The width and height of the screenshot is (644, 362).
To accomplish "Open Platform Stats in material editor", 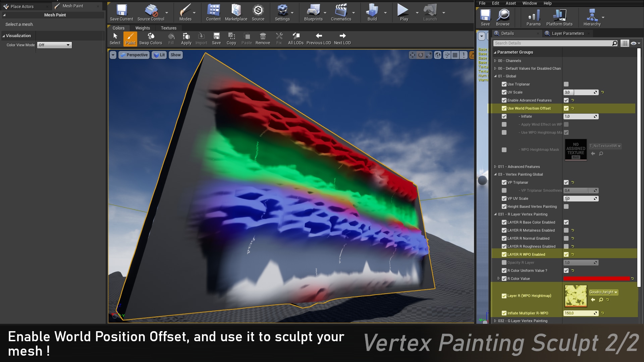I will tap(559, 17).
